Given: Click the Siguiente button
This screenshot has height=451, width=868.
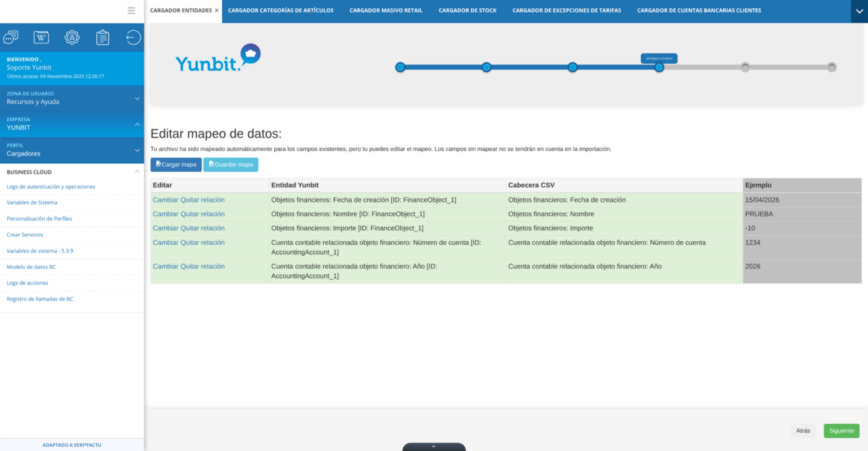Looking at the screenshot, I should 841,430.
